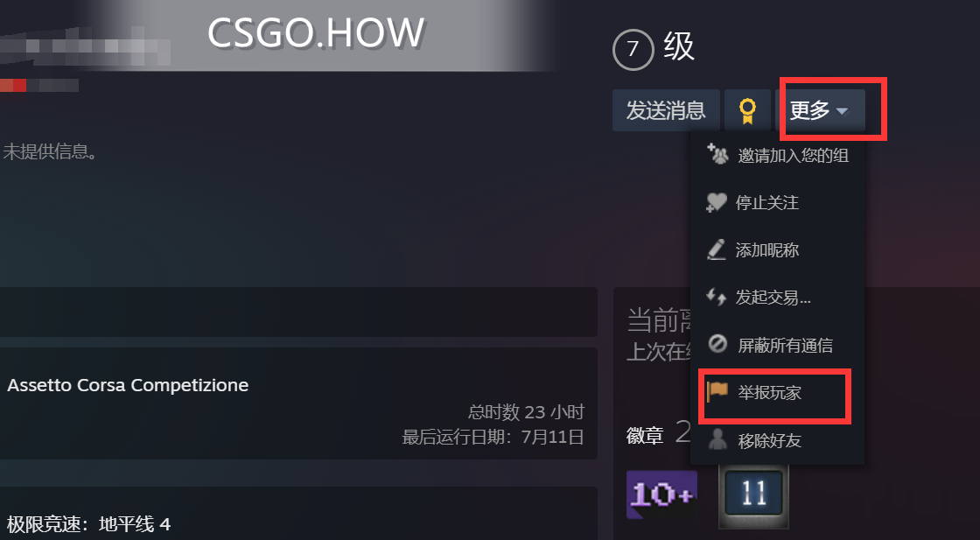
Task: Click the block communication circle icon
Action: click(717, 344)
